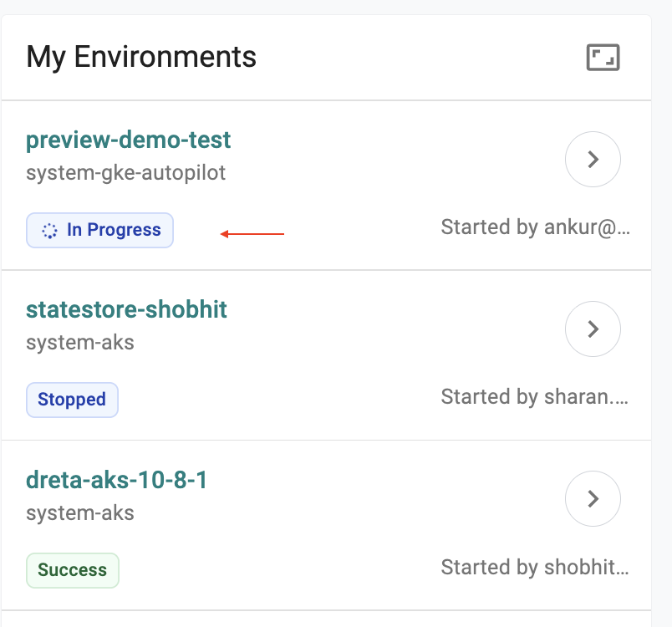
Task: Select the system-gke-autopilot cluster label
Action: click(x=126, y=173)
